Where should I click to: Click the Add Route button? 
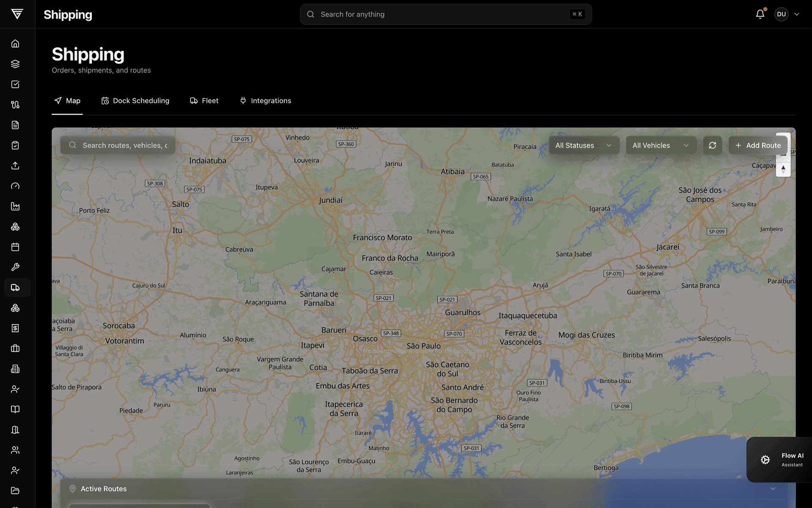[x=758, y=145]
